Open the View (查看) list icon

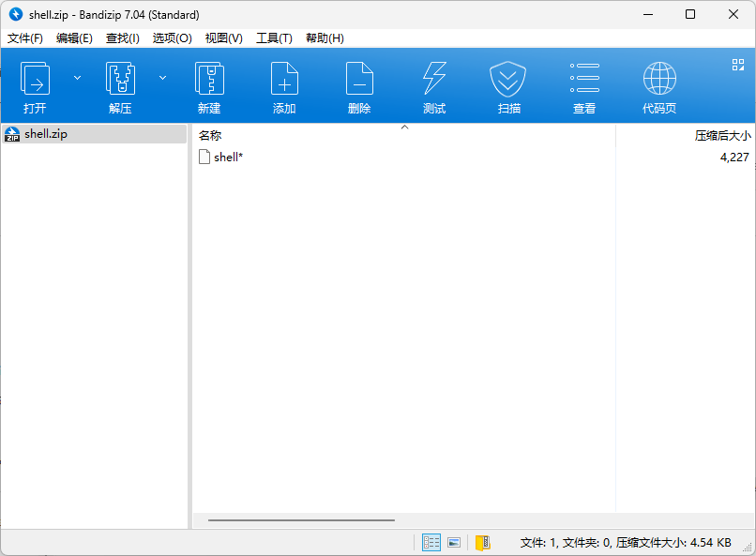(584, 86)
